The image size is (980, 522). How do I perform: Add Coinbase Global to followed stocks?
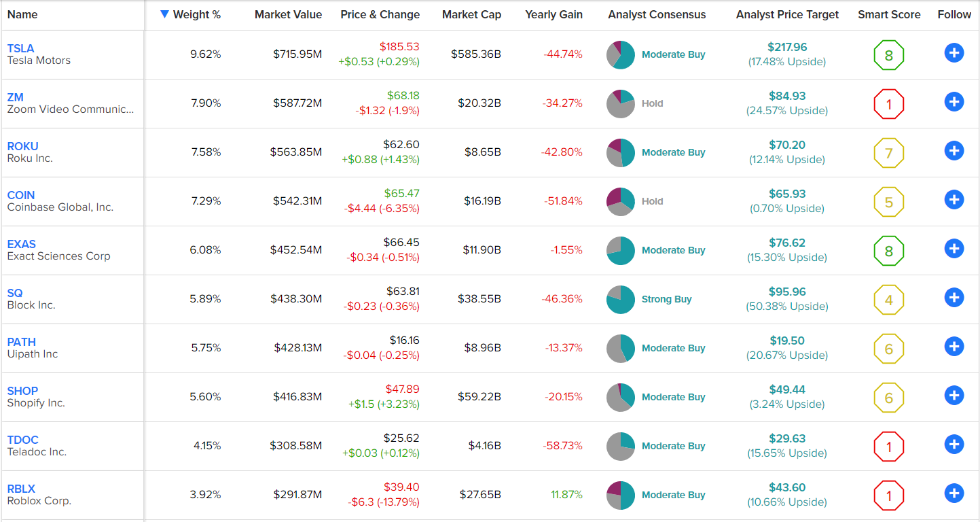954,200
